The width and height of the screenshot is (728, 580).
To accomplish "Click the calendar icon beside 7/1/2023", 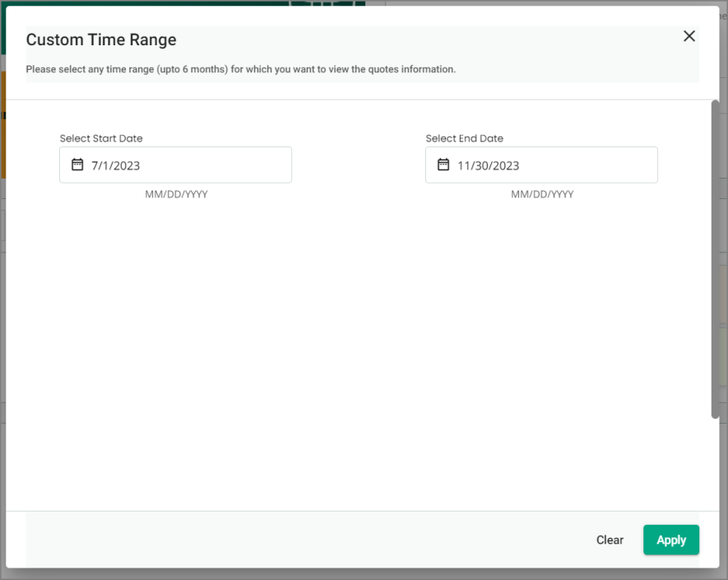I will tap(77, 165).
